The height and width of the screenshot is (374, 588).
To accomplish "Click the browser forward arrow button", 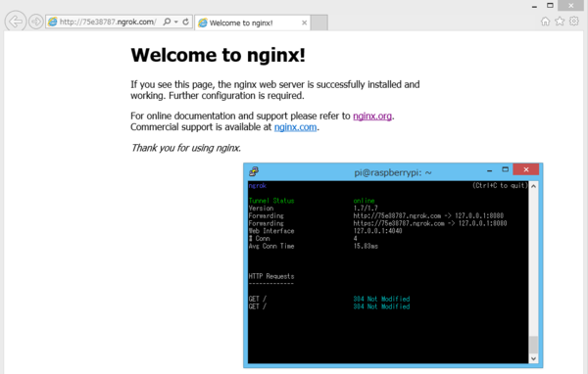I will pos(36,22).
